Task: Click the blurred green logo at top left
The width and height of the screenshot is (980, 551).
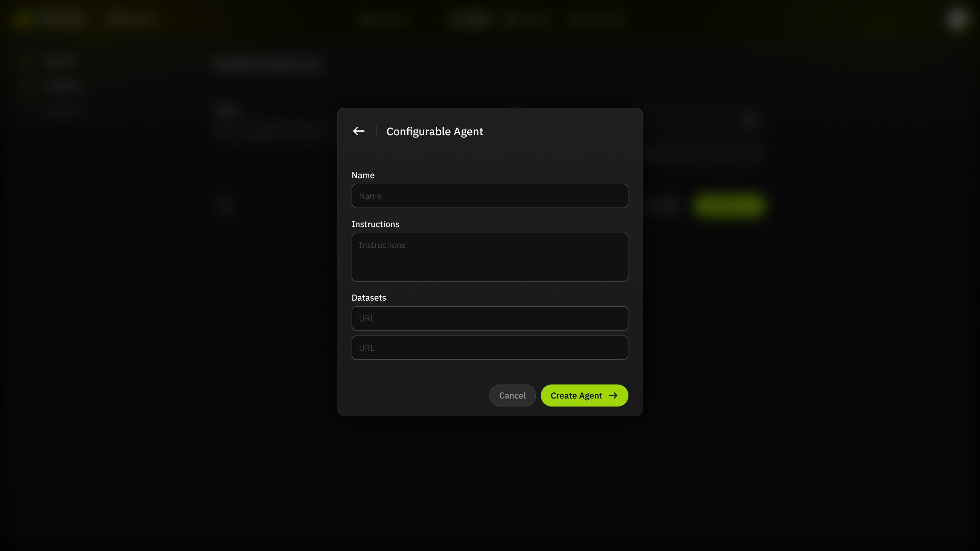Action: point(24,19)
